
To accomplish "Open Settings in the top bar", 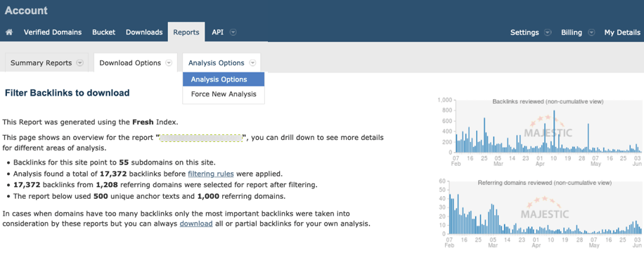I will [x=524, y=32].
